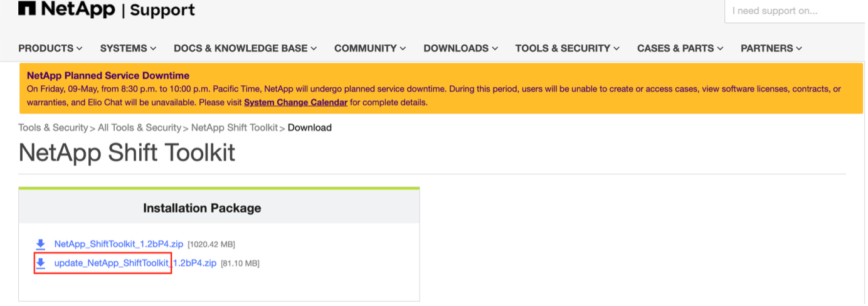The height and width of the screenshot is (306, 868).
Task: Click download icon for update_NetApp_ShiftToolkit zip
Action: pyautogui.click(x=41, y=263)
